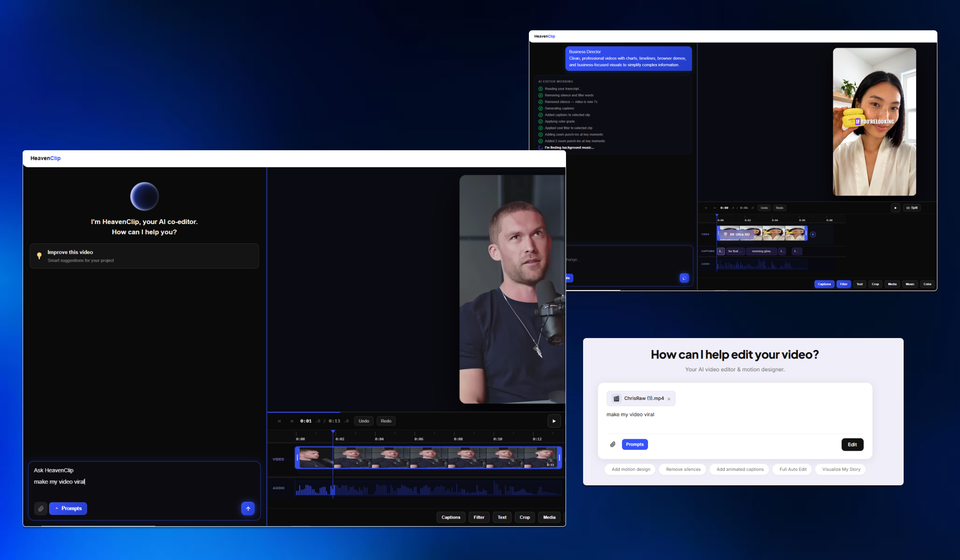Open the Media tool in front editor
The image size is (960, 560).
[549, 517]
